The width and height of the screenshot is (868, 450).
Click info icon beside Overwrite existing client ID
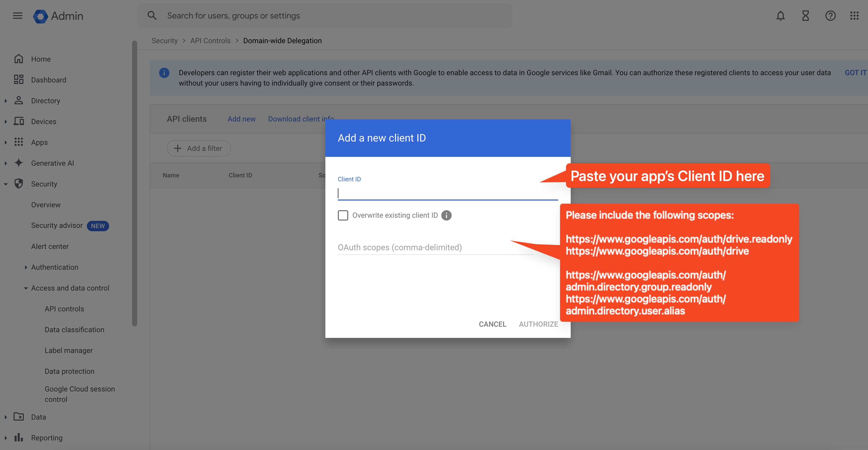click(446, 215)
